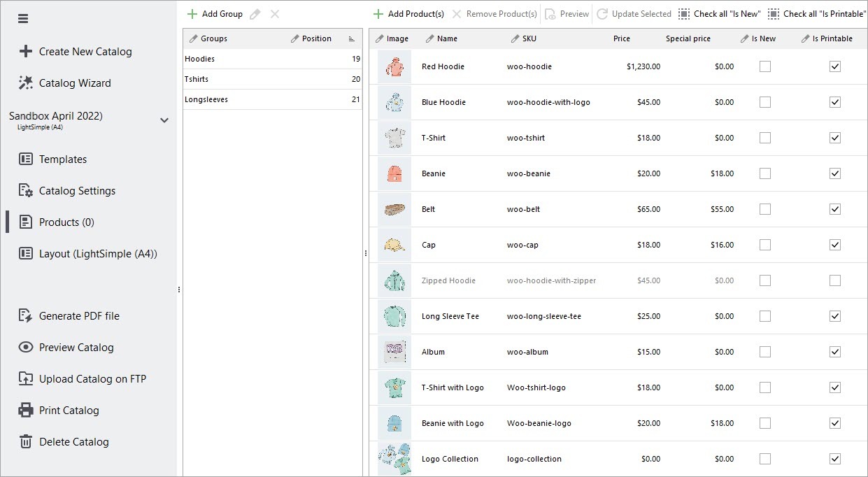Open the Catalog Settings section
This screenshot has height=477, width=868.
click(x=77, y=191)
